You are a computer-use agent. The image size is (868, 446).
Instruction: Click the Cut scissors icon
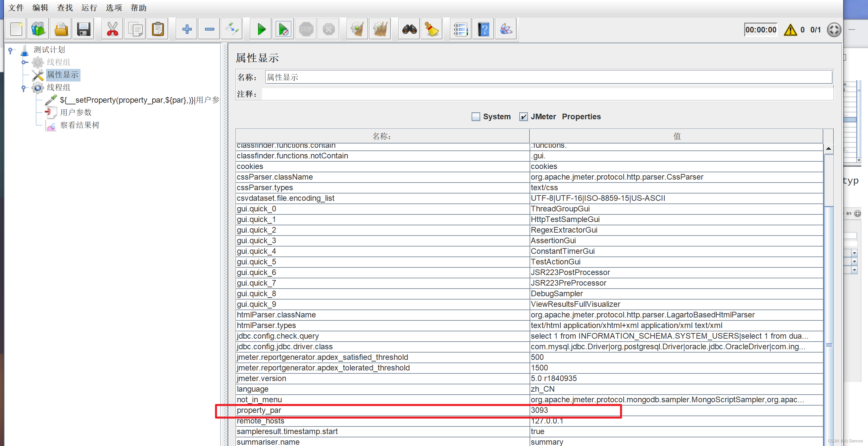tap(112, 29)
